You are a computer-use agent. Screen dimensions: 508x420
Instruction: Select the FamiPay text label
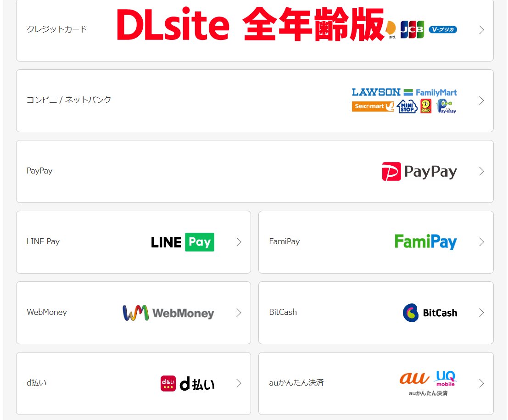[x=285, y=241]
